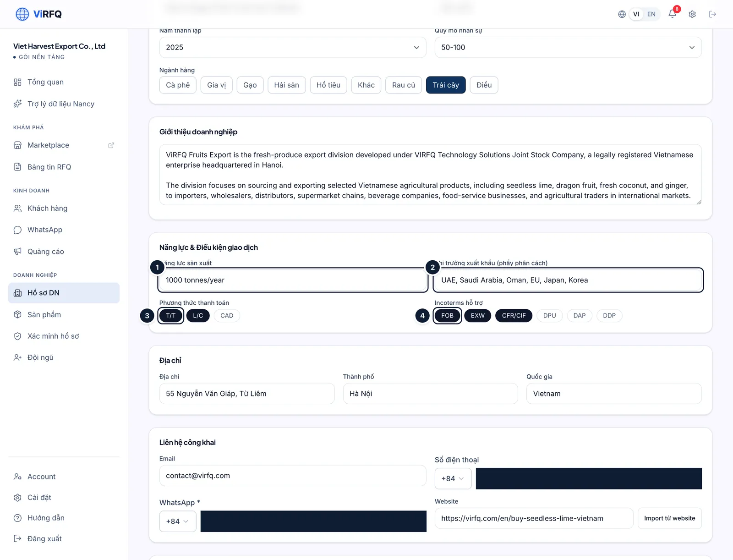Screen dimensions: 733x560
Task: Click the ViRFQ globe logo
Action: [x=22, y=14]
